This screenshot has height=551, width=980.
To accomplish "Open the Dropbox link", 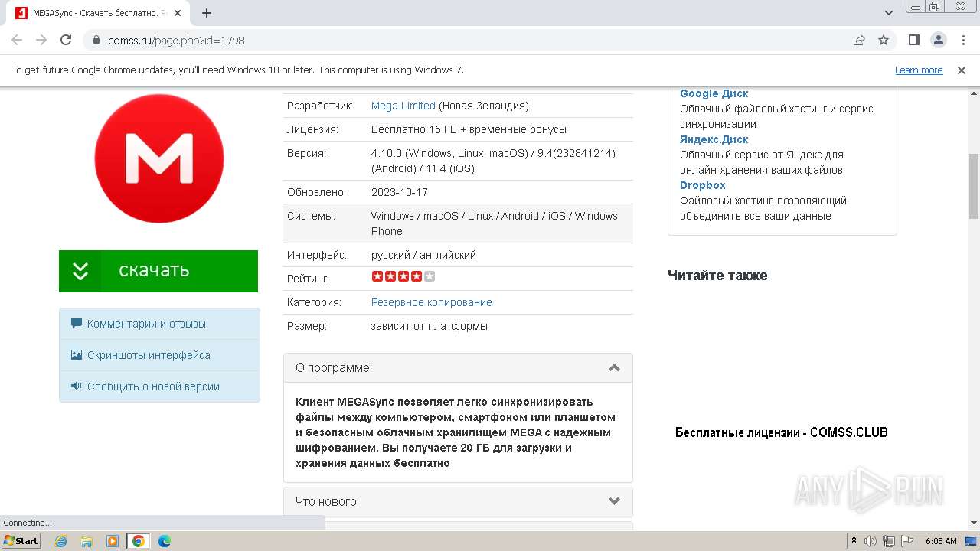I will (703, 185).
